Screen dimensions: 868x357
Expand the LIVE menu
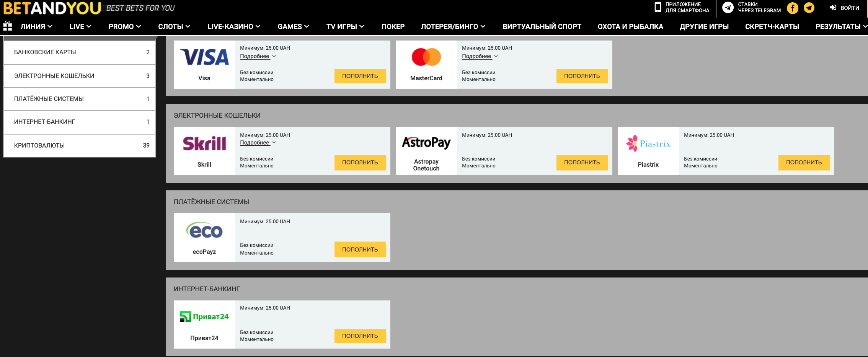click(x=80, y=26)
